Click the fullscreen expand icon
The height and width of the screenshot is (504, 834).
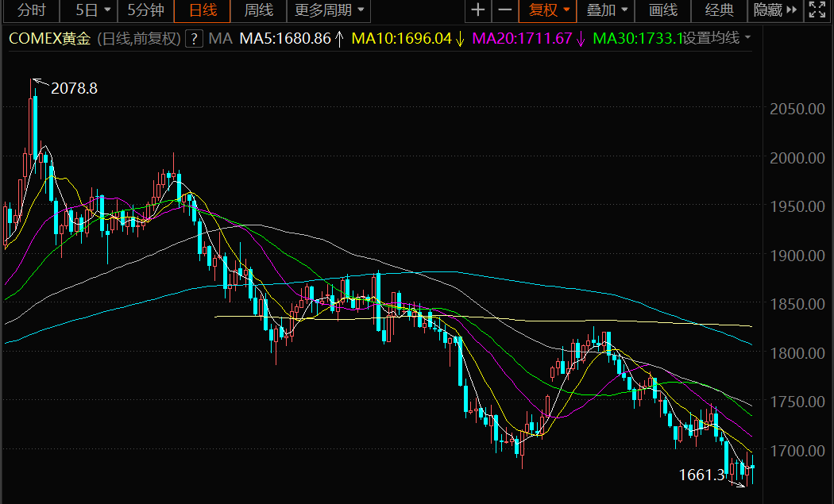click(x=817, y=10)
